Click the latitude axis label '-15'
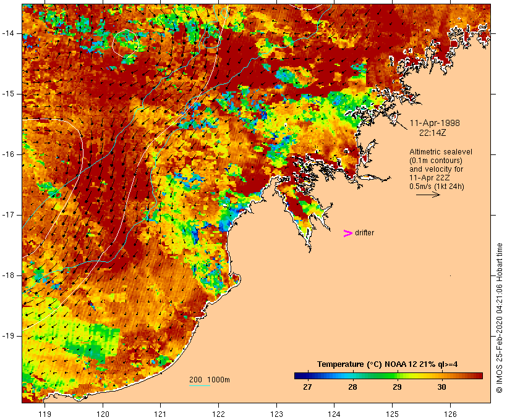This screenshot has height=420, width=507. 8,94
